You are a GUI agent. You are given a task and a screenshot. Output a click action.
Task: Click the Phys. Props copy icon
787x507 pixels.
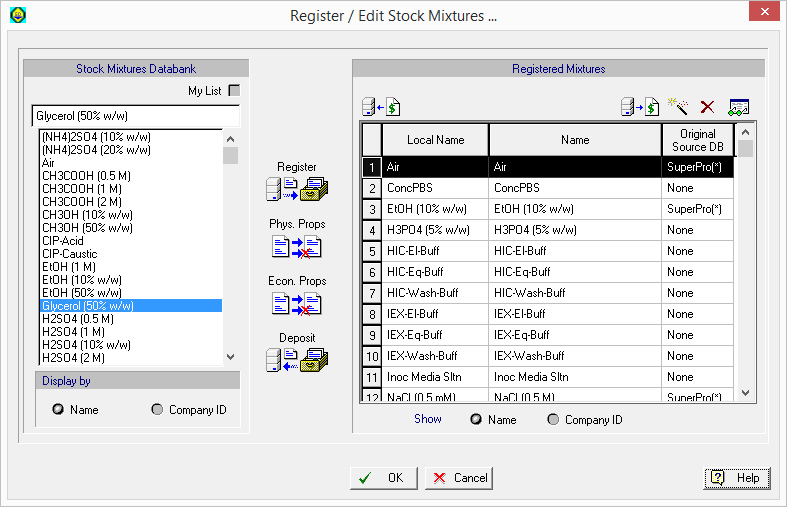coord(297,247)
